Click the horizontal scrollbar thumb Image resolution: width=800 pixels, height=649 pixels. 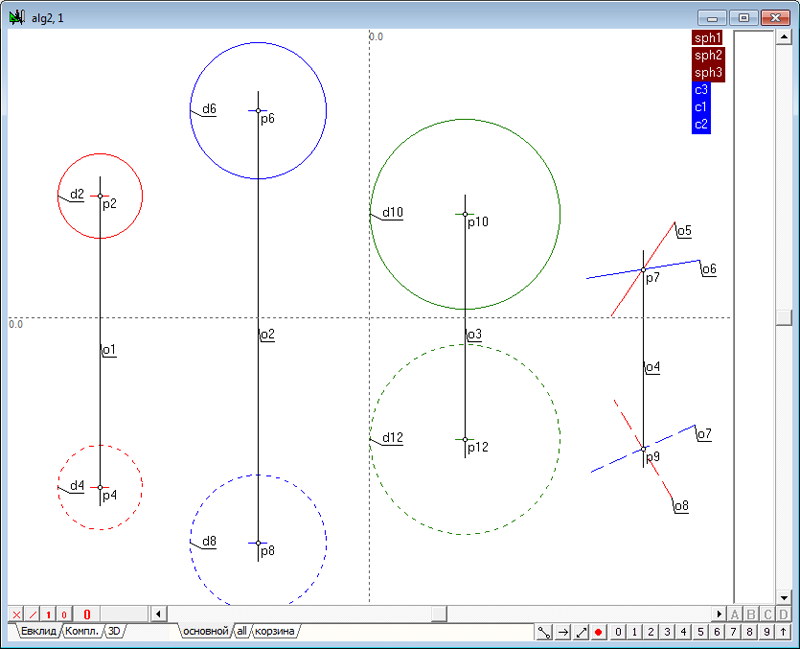click(439, 614)
